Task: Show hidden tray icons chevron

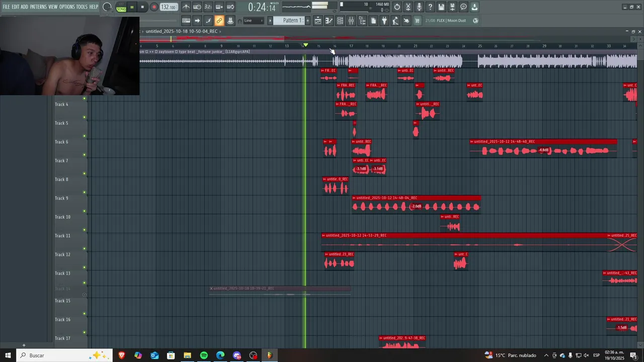Action: [x=546, y=355]
